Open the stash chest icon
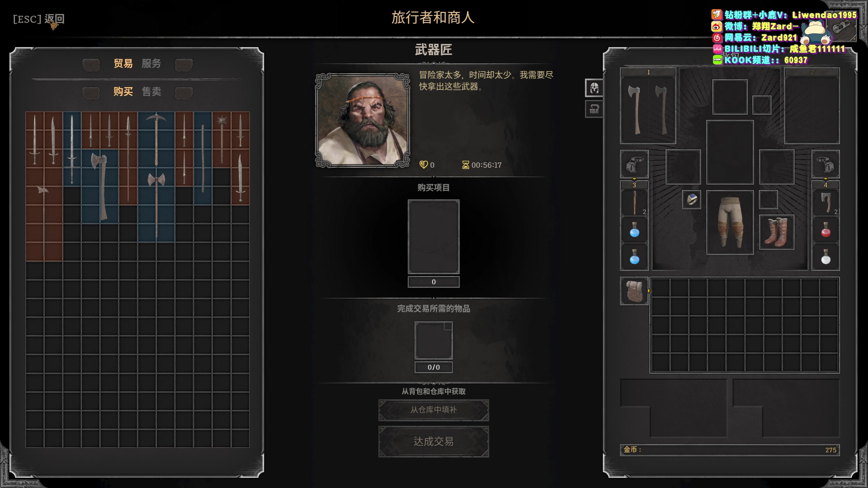 594,109
